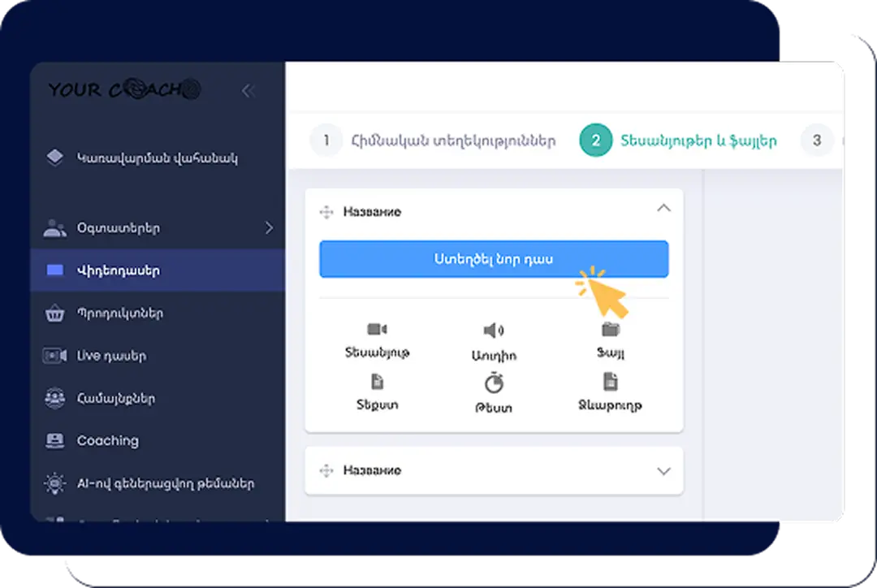Click the Your Coach logo
Viewport: 877px width, 588px height.
[x=124, y=89]
